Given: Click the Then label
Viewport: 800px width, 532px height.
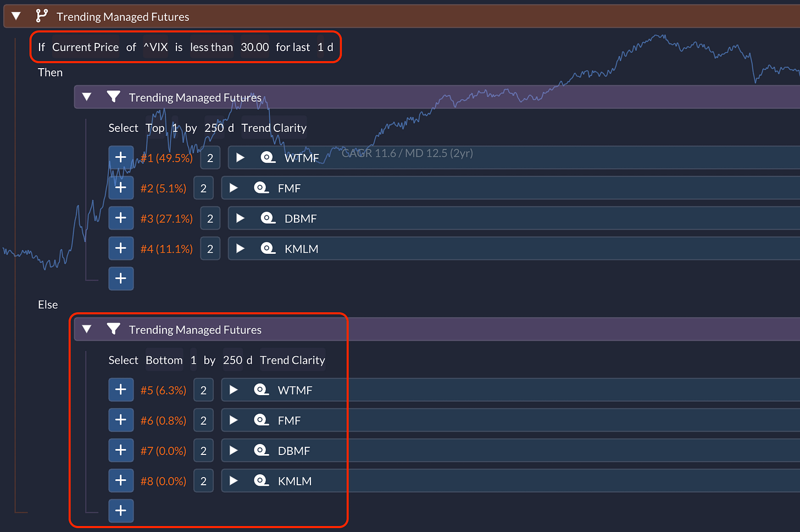Looking at the screenshot, I should (x=50, y=73).
